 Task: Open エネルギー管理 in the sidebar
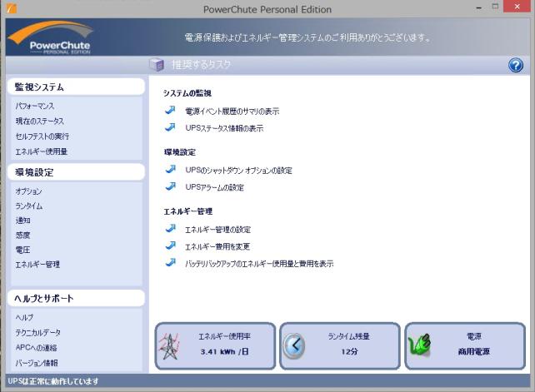click(37, 265)
